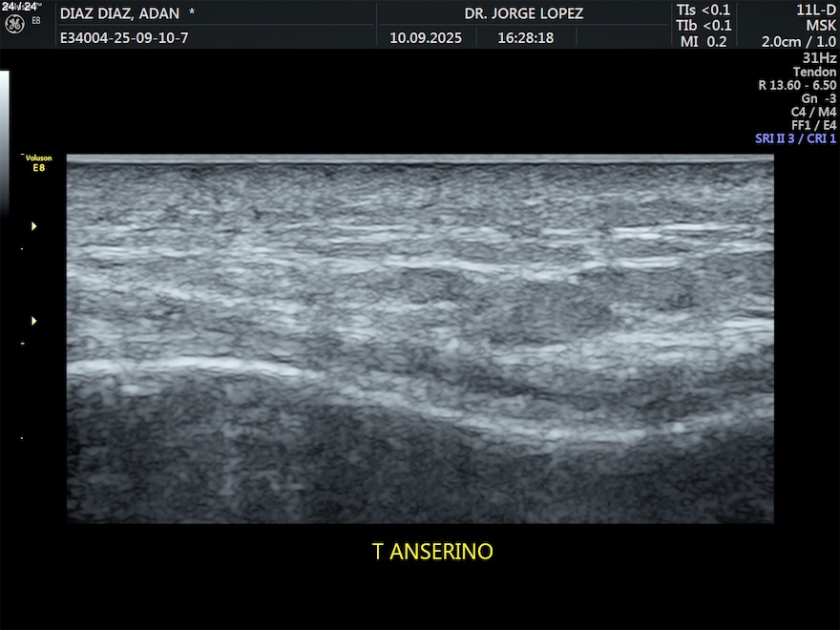This screenshot has height=630, width=840.
Task: Click the upper focal zone arrow marker
Action: point(35,226)
